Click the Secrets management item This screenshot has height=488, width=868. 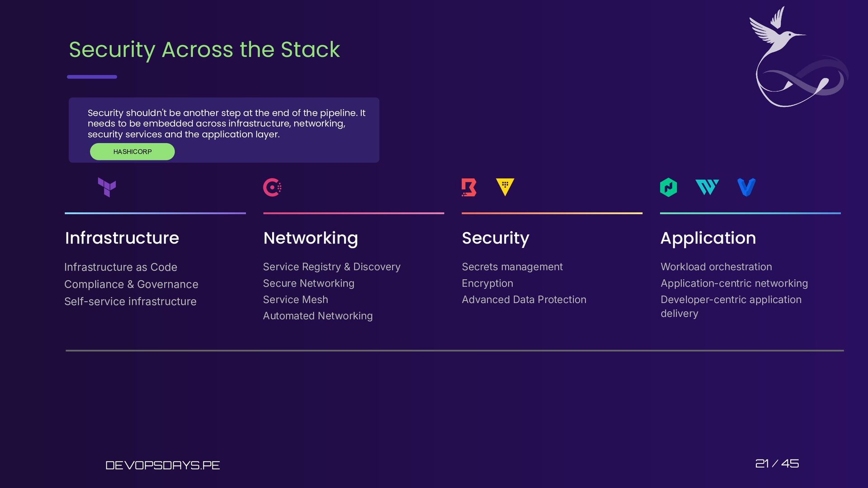click(x=512, y=267)
